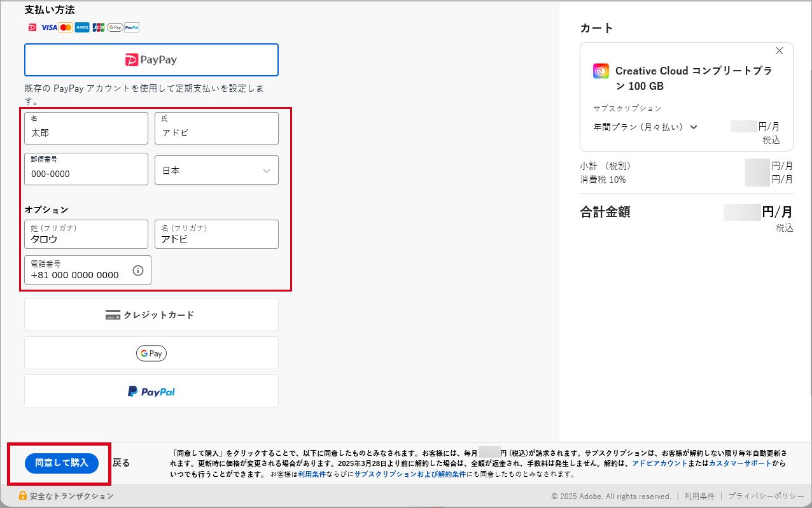This screenshot has width=812, height=508.
Task: Click the Mastercard icon
Action: [x=66, y=27]
